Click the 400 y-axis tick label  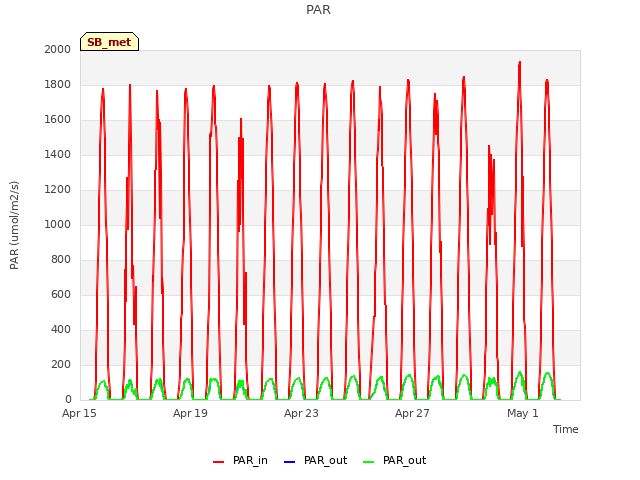61,329
